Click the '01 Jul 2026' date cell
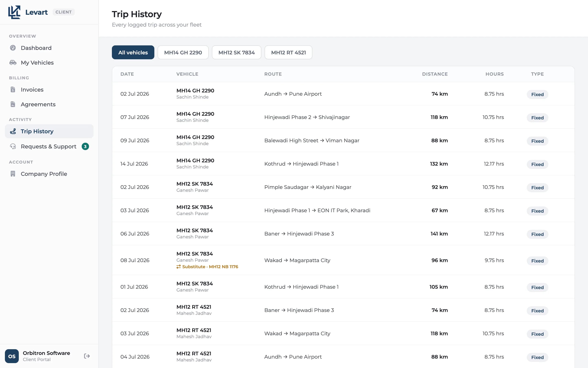Screen dimensions: 588x368 [x=134, y=287]
